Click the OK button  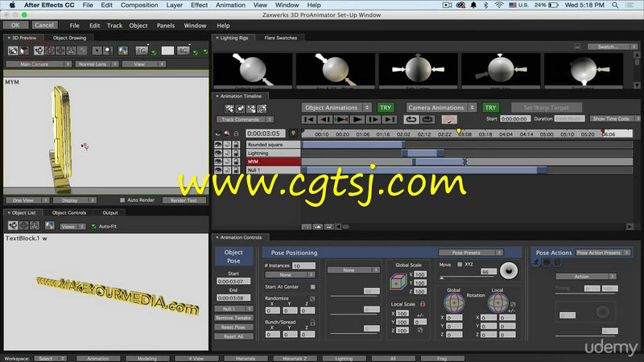(15, 25)
